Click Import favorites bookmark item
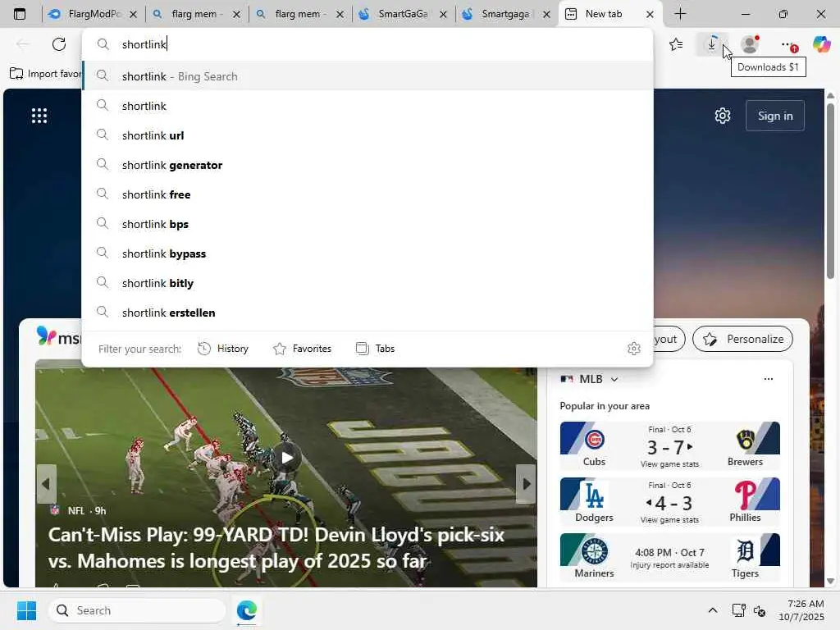840x630 pixels. [x=46, y=74]
